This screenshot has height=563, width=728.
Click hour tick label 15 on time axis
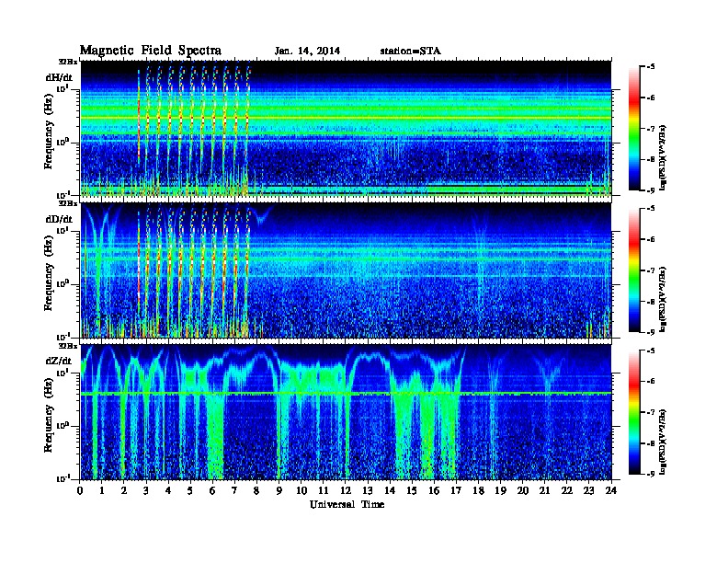point(413,490)
